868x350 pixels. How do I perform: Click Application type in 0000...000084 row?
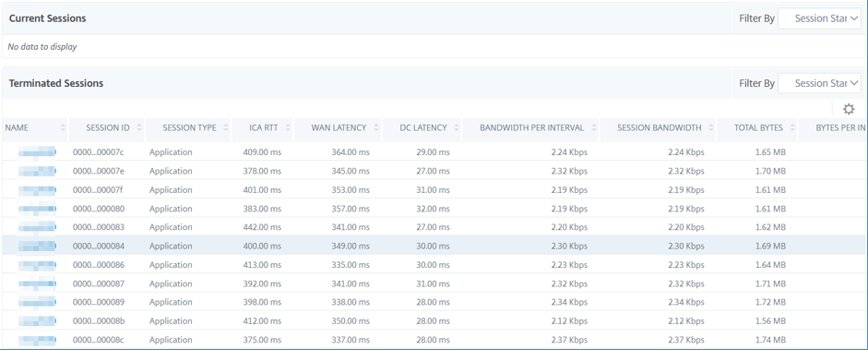pyautogui.click(x=171, y=246)
